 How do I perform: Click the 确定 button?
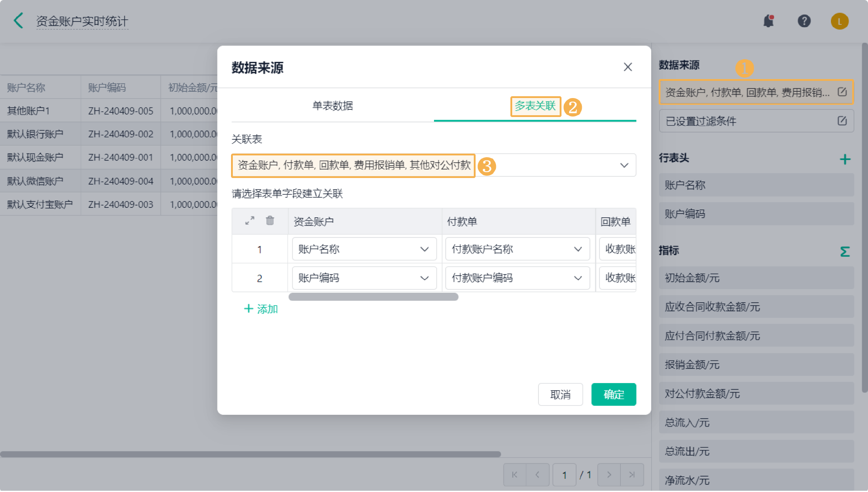[613, 394]
